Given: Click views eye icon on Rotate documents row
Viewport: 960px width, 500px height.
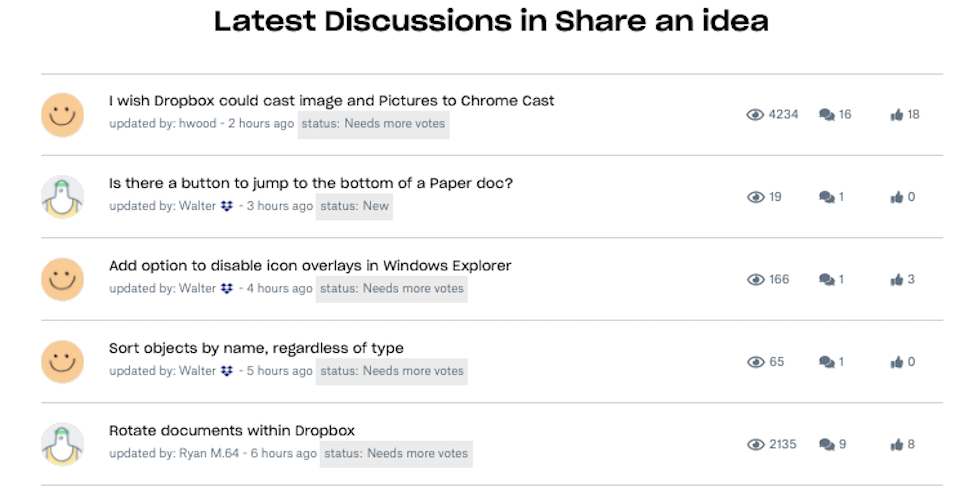Looking at the screenshot, I should [x=755, y=444].
